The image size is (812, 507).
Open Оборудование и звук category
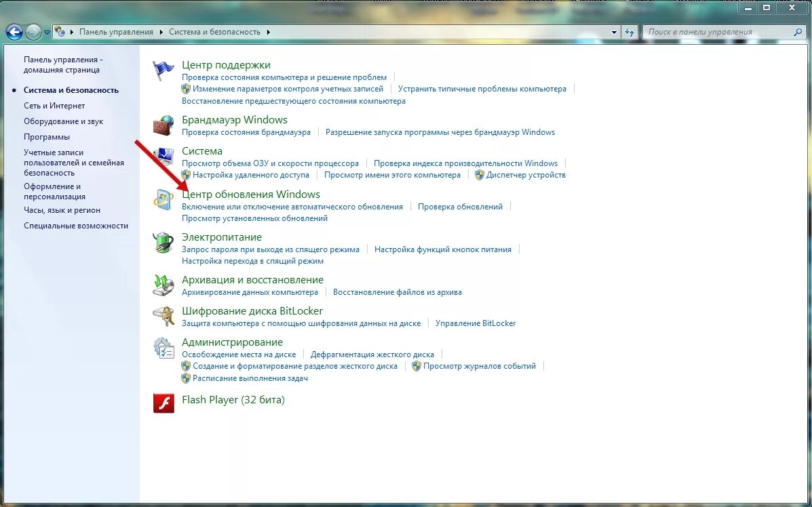click(63, 121)
